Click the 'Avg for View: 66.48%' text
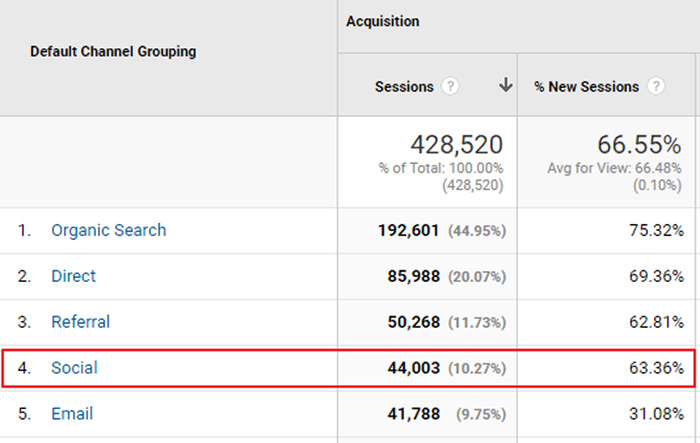 coord(614,168)
